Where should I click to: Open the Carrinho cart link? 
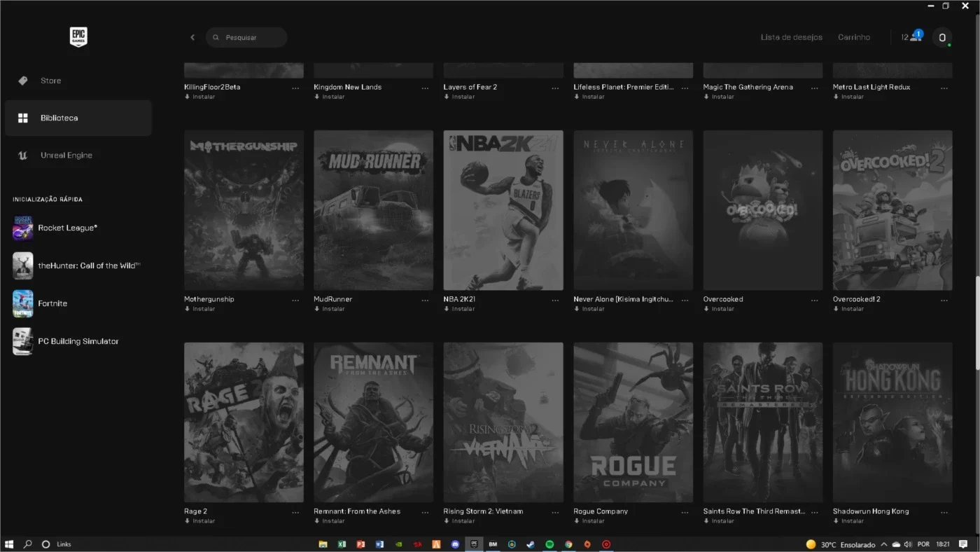(x=854, y=37)
